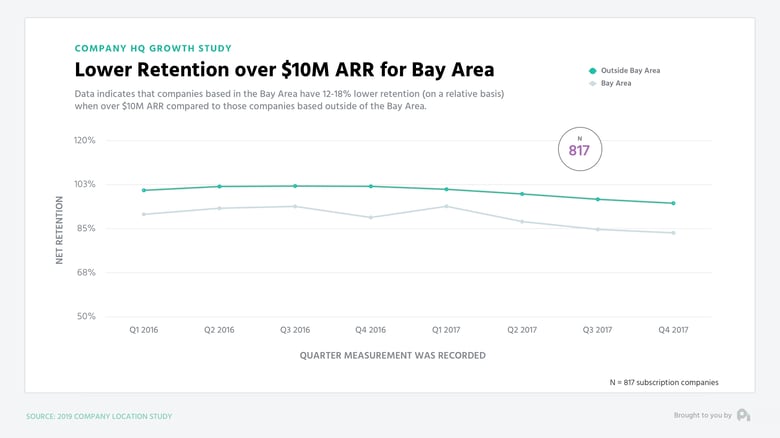
Task: Click the Q3 2017 axis label
Action: [x=597, y=330]
